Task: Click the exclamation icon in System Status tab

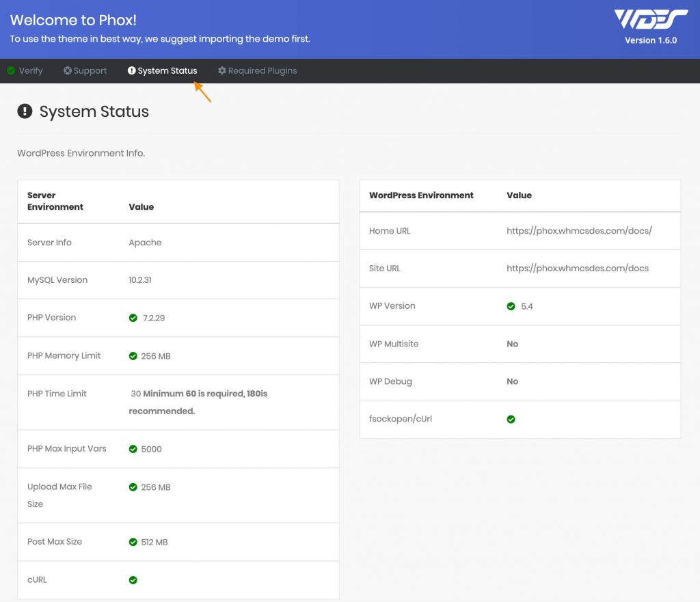Action: 132,70
